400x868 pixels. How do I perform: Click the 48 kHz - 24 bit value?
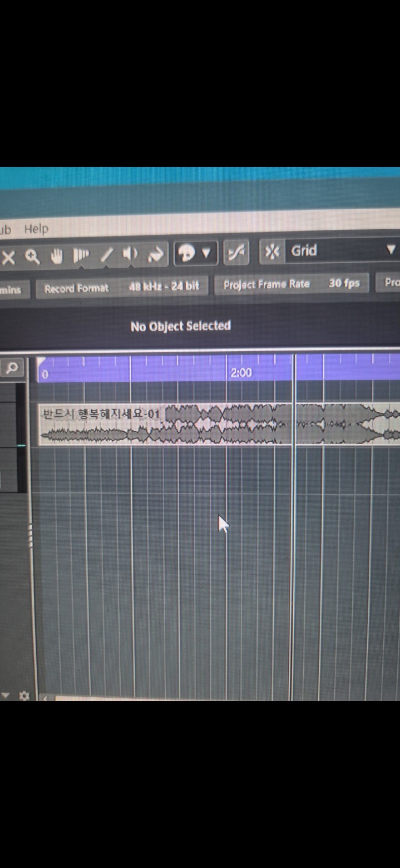click(164, 287)
